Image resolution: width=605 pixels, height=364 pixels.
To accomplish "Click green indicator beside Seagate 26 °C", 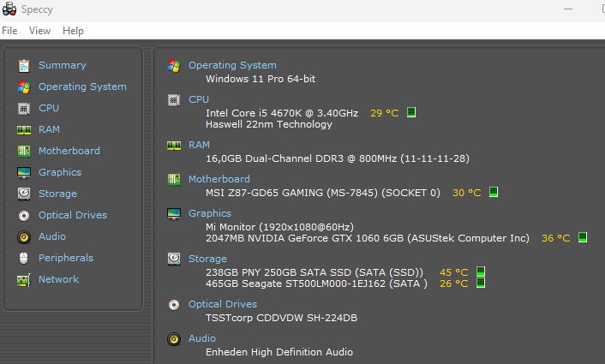I will (481, 283).
